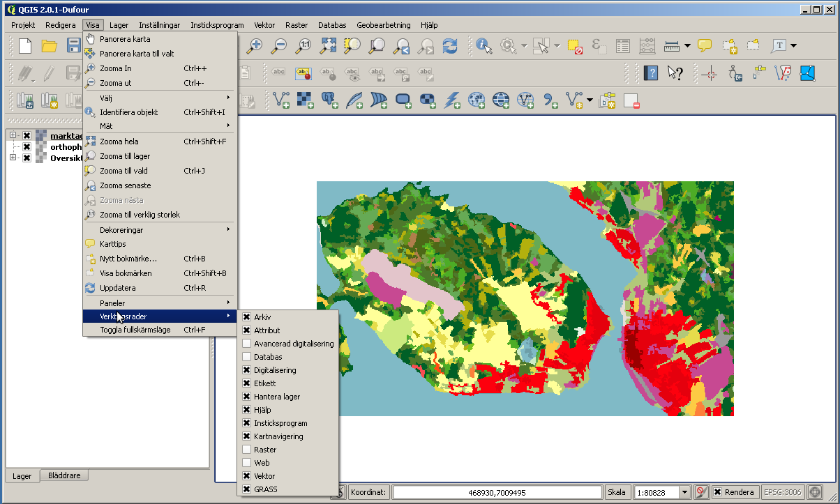Click the Refresh map toolbar icon
The width and height of the screenshot is (840, 504).
(450, 46)
